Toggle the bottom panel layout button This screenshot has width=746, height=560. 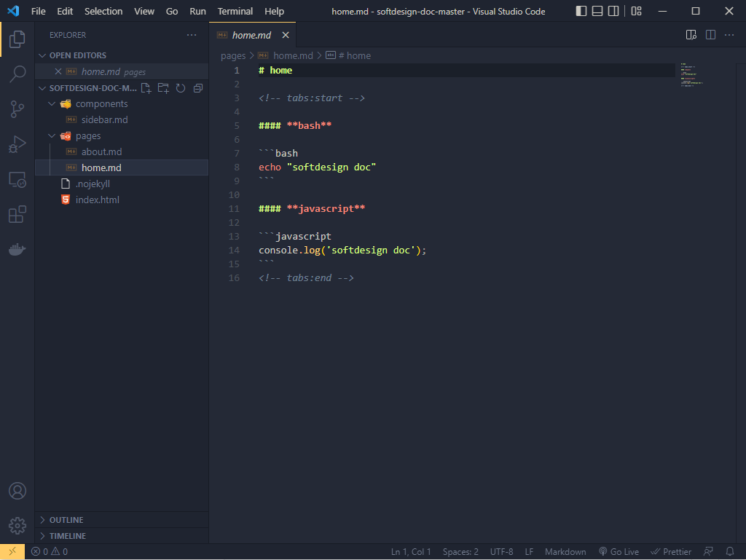click(x=597, y=11)
